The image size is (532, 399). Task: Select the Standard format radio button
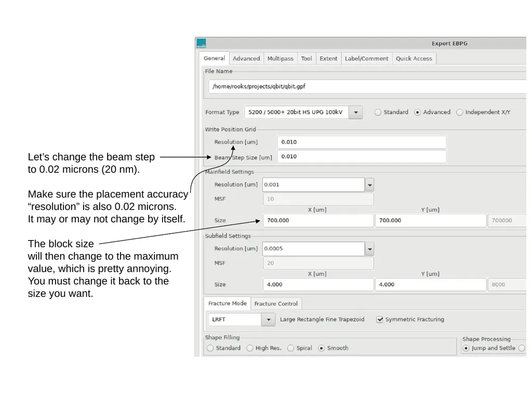(378, 112)
